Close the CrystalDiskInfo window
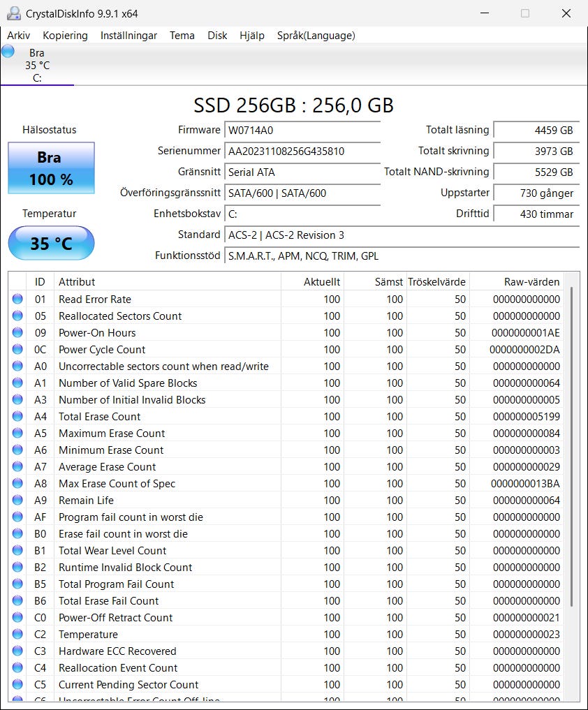 coord(566,13)
